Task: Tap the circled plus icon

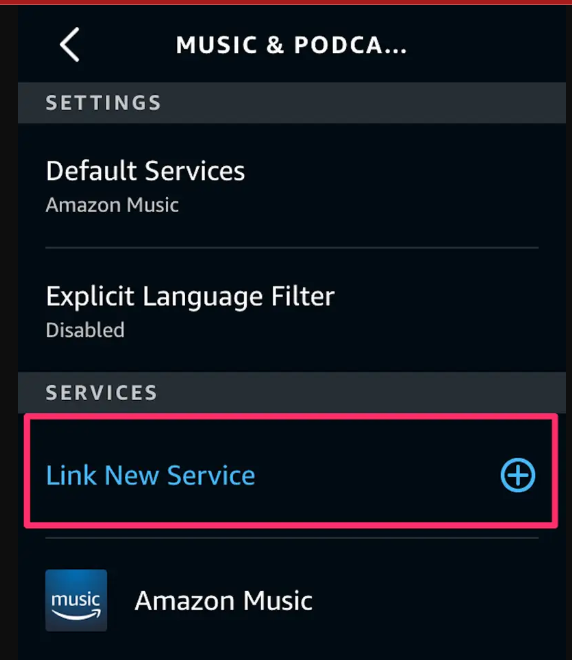Action: coord(518,475)
